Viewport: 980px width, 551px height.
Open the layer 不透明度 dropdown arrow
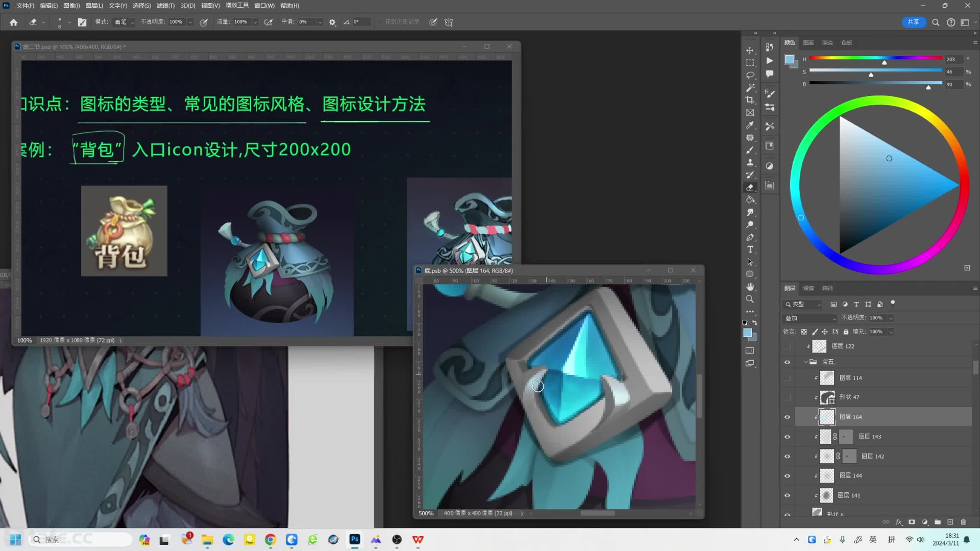(x=891, y=318)
